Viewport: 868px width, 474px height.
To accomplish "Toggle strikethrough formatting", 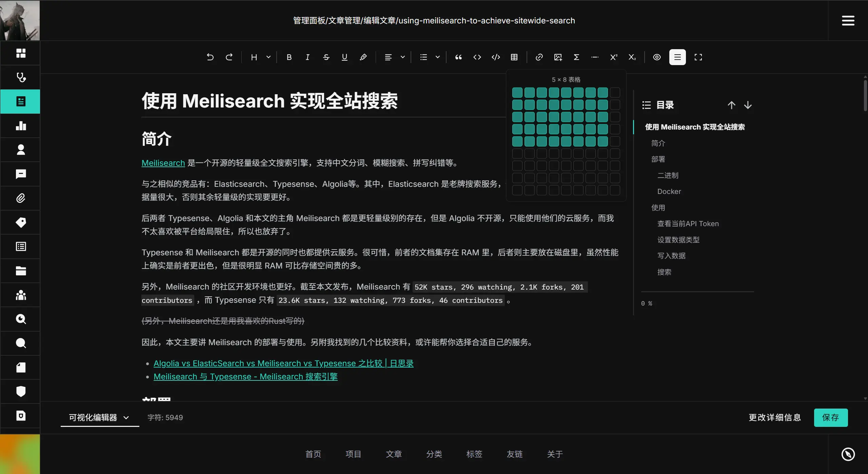I will tap(326, 57).
